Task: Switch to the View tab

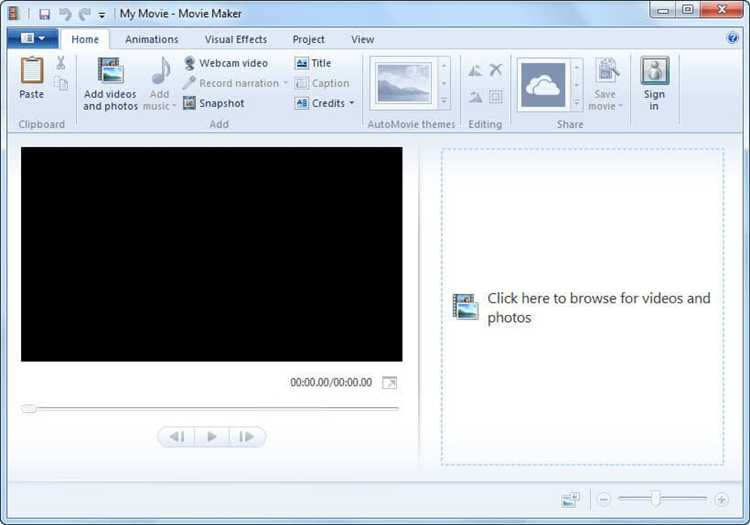Action: click(363, 39)
